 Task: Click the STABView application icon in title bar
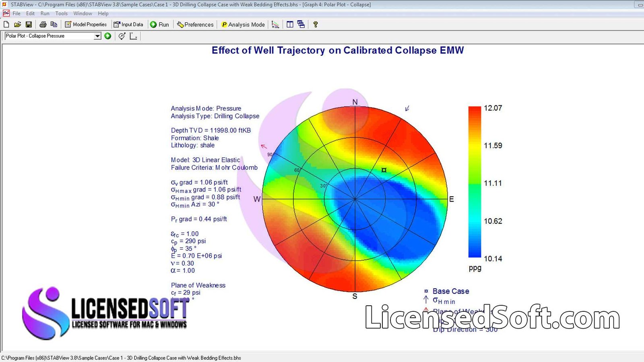tap(5, 4)
